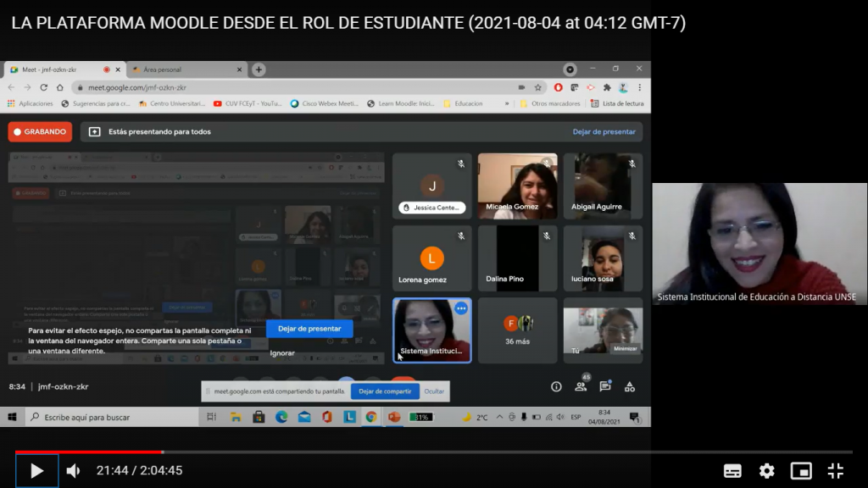Open the Meet chat icon

click(x=605, y=386)
